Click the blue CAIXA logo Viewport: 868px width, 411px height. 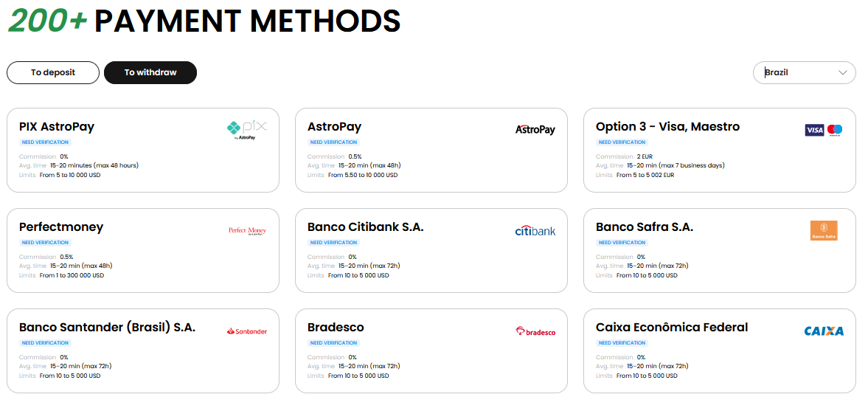[823, 331]
